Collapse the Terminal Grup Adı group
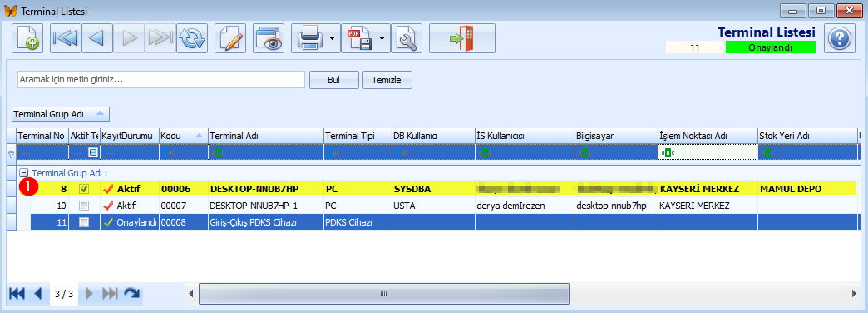Screen dimensions: 868x313 (x=23, y=173)
